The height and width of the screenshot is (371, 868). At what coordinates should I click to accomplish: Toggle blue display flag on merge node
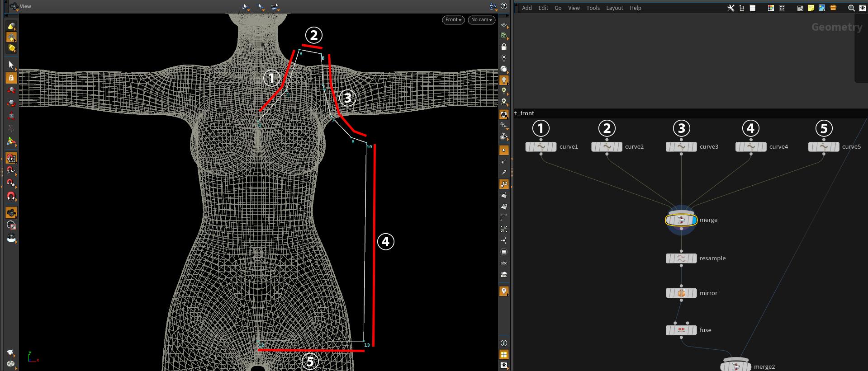[x=694, y=220]
